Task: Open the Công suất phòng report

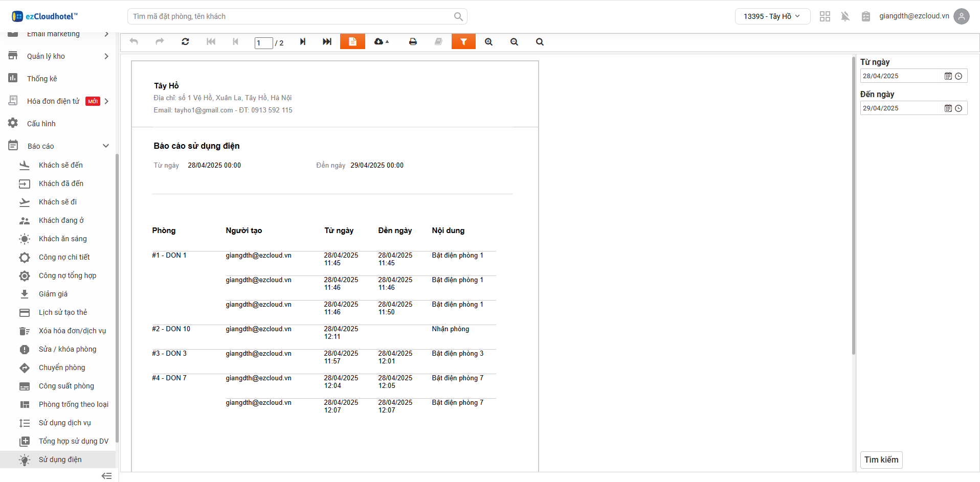Action: (x=66, y=386)
